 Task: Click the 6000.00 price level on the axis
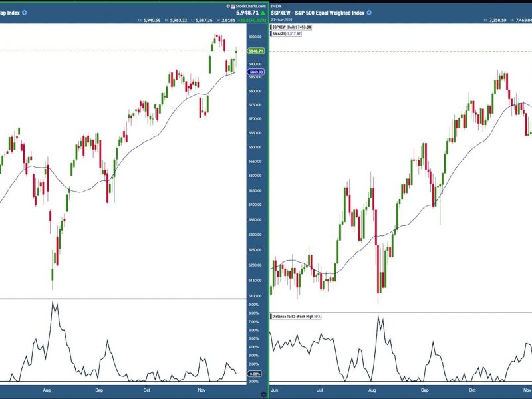pyautogui.click(x=255, y=37)
